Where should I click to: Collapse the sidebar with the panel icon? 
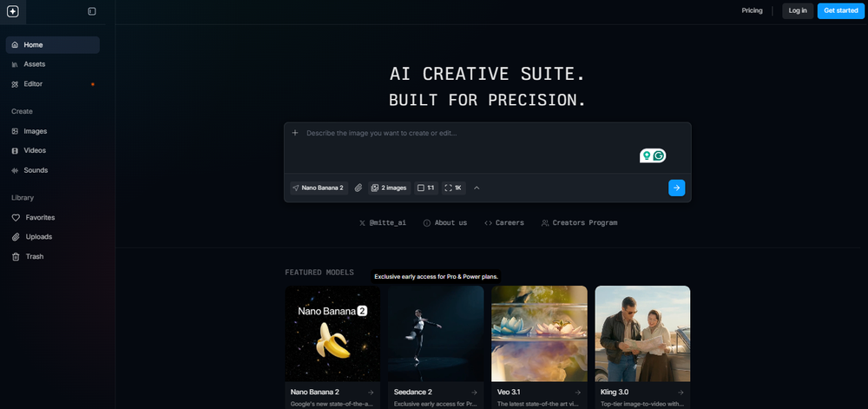click(x=92, y=11)
